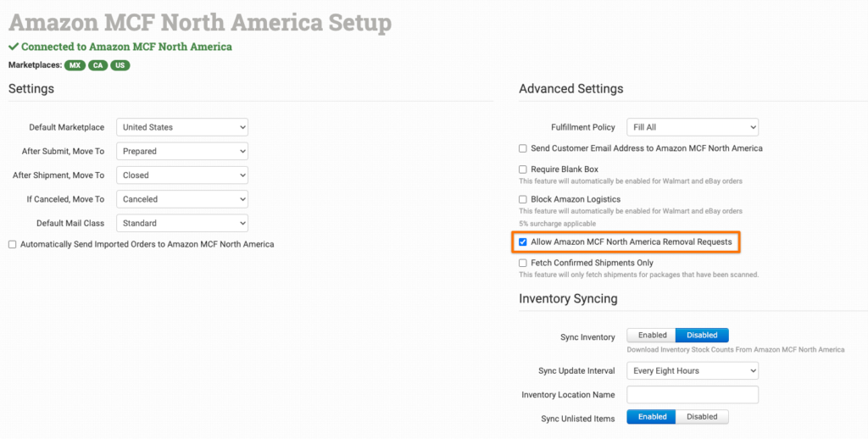Image resolution: width=868 pixels, height=439 pixels.
Task: Open the Default Marketplace dropdown
Action: click(x=181, y=127)
